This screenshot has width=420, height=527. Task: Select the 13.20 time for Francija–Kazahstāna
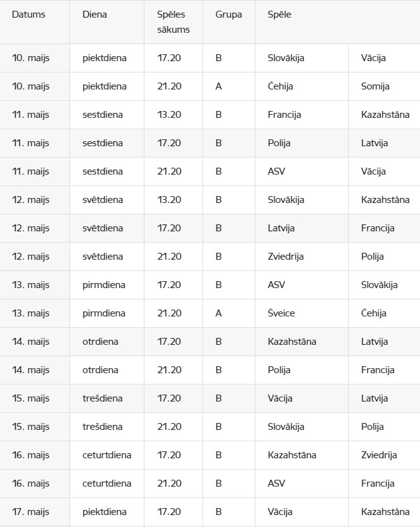169,115
